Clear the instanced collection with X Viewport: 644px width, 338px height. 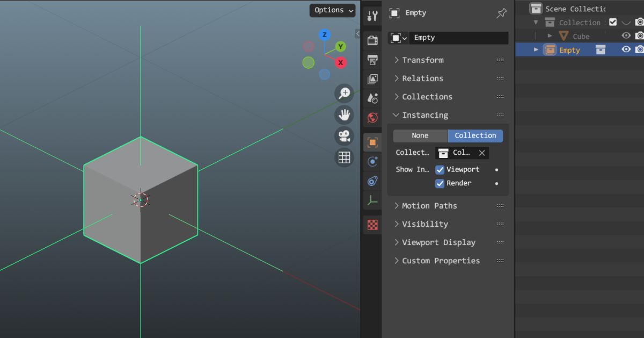tap(482, 153)
